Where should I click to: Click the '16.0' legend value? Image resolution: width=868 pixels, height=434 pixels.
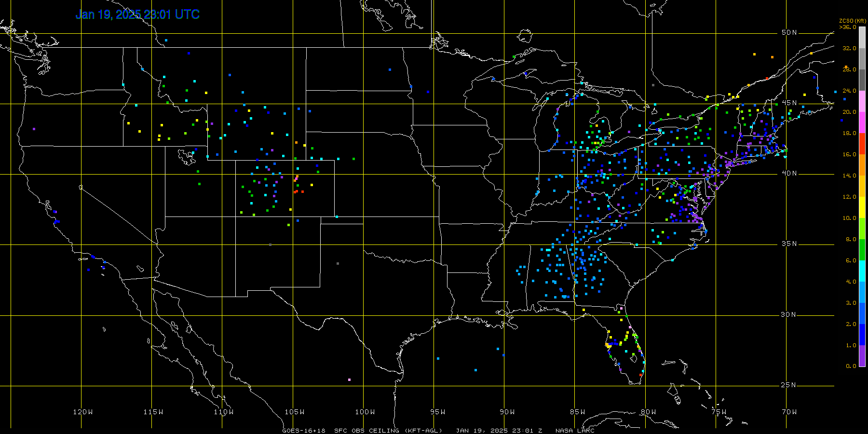coord(849,154)
